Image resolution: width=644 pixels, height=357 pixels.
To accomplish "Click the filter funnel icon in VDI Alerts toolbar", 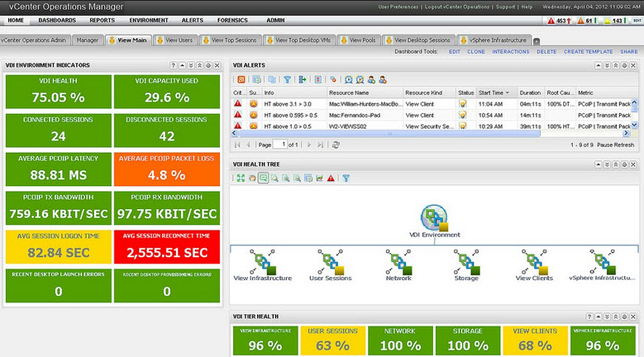I will pos(287,79).
